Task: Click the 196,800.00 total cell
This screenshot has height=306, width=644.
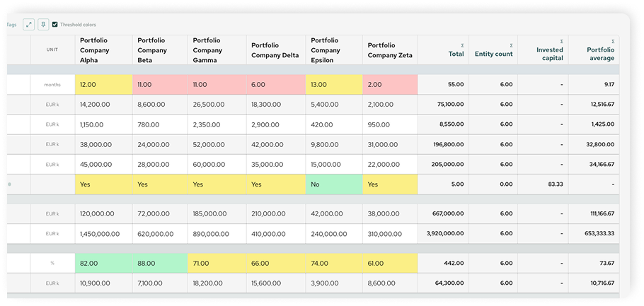Action: [443, 144]
